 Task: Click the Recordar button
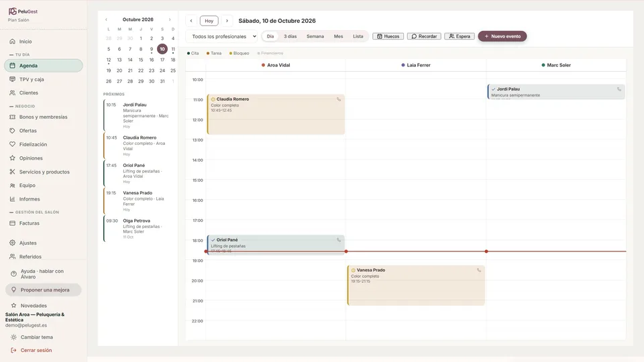[x=424, y=36]
